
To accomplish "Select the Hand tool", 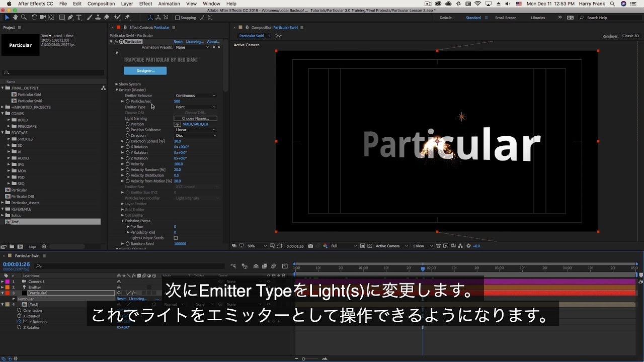I will [x=15, y=18].
